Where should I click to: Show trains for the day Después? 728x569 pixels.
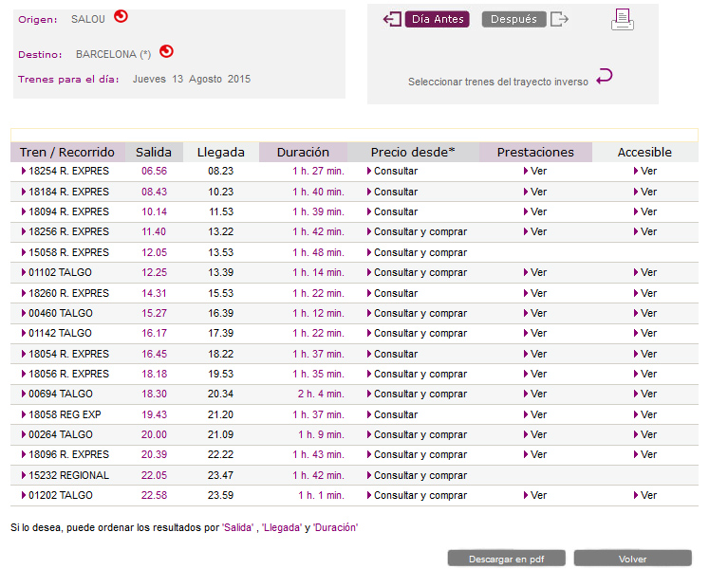tap(513, 20)
